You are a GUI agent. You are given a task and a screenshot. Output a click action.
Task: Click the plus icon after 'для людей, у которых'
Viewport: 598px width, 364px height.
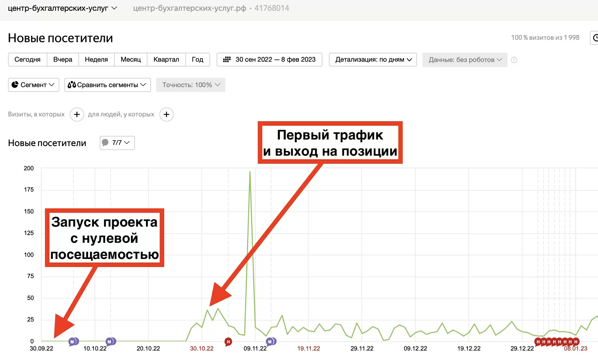pyautogui.click(x=166, y=114)
